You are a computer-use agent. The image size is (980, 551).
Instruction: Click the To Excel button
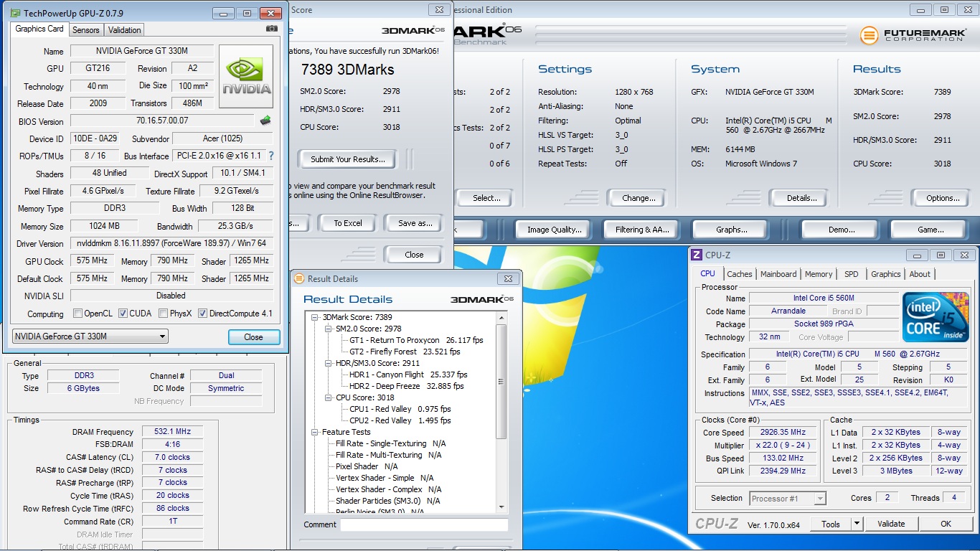pos(348,223)
